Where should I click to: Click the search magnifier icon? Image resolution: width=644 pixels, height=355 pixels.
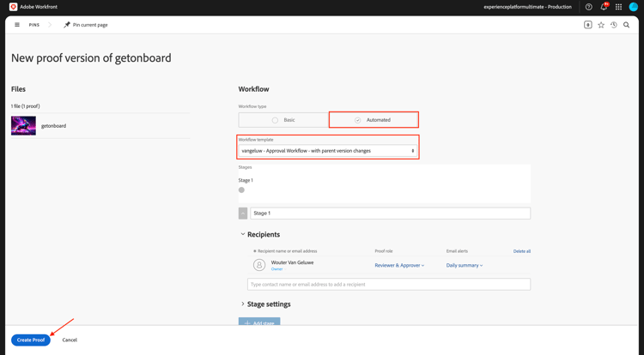[x=626, y=25]
